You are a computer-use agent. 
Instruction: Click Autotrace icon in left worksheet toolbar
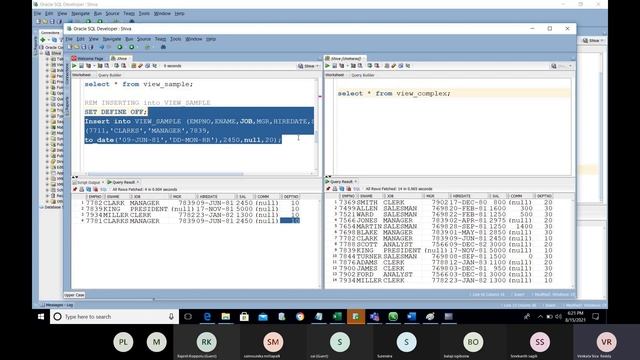(100, 66)
